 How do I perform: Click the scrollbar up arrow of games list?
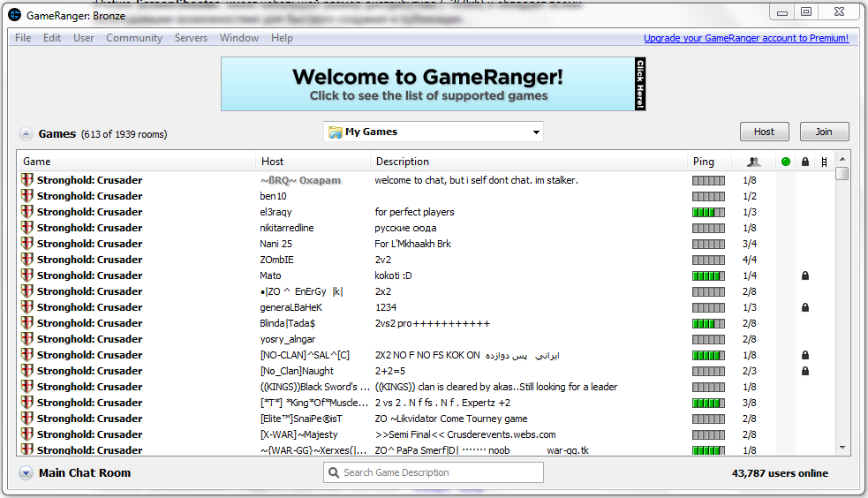[842, 159]
